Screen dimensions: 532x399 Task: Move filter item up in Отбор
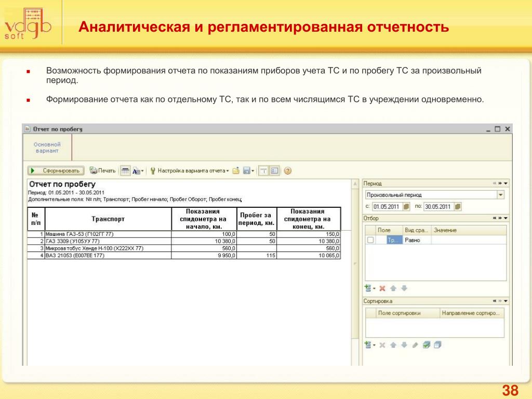click(x=393, y=288)
